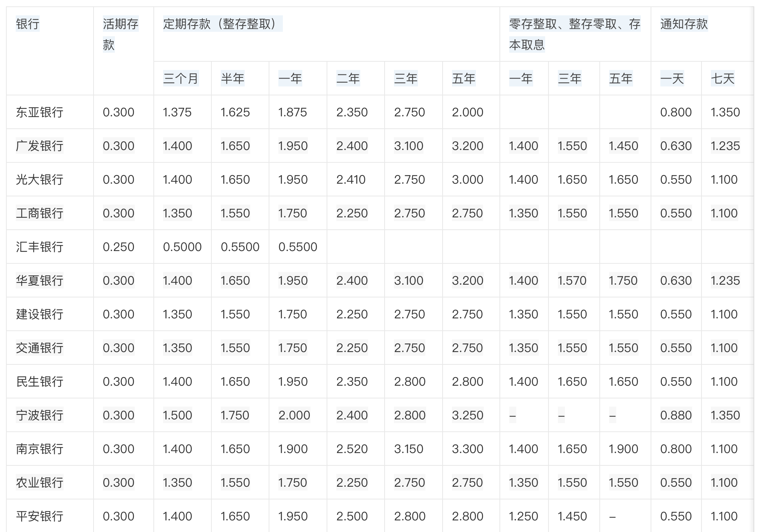Select 汇丰银行 三个月 rate 0.5000
758x532 pixels.
182,247
